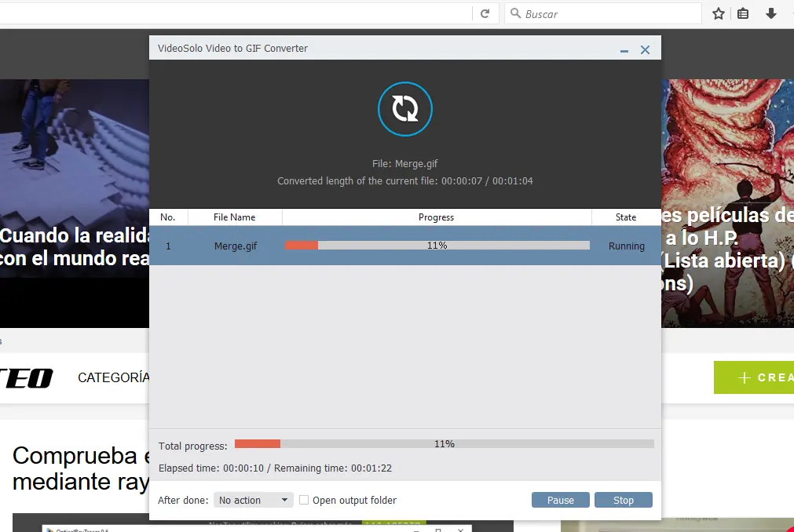This screenshot has width=794, height=532.
Task: Click the Buscar search field
Action: [x=602, y=13]
